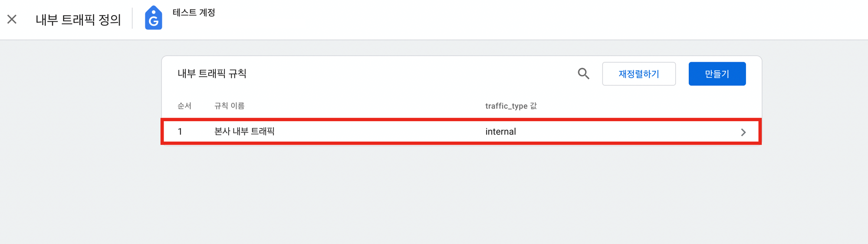The image size is (868, 244).
Task: Click the 규칙 이름 column header
Action: (x=229, y=106)
